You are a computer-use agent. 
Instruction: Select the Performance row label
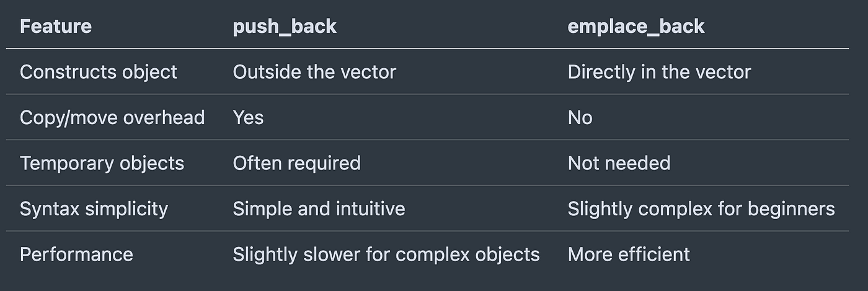tap(76, 254)
